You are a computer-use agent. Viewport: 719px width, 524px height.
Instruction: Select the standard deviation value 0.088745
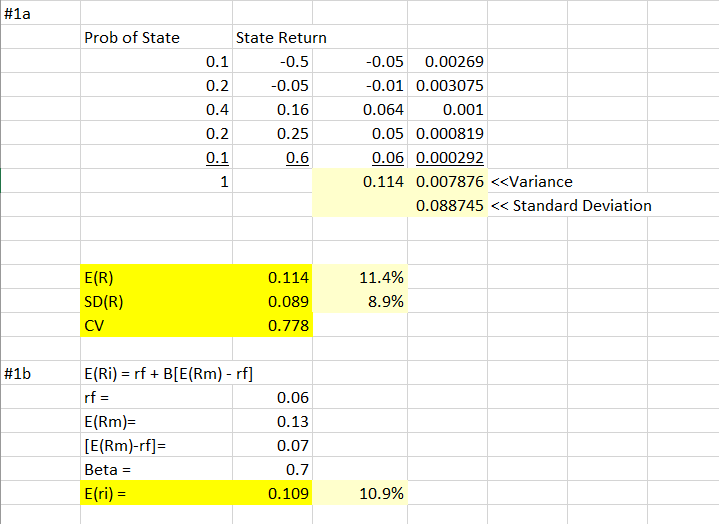449,206
